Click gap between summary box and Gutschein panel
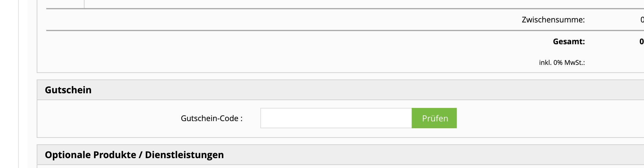 (x=340, y=76)
